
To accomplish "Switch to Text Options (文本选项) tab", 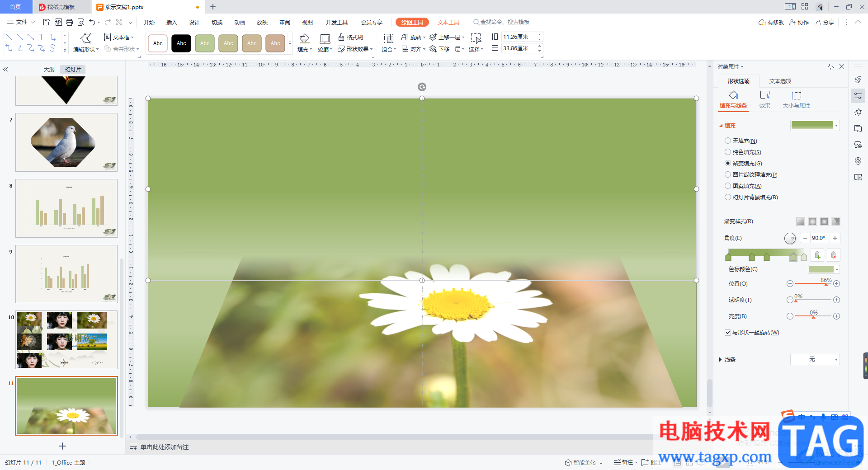I will [x=780, y=81].
